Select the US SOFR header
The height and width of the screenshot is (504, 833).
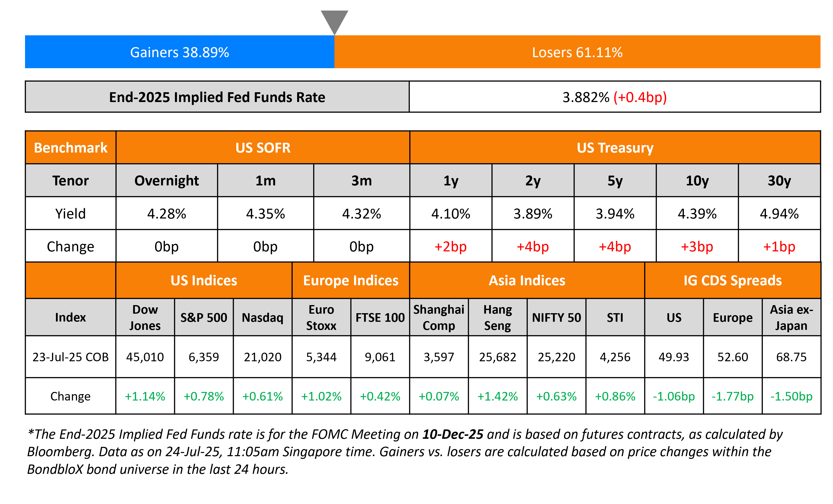point(263,148)
